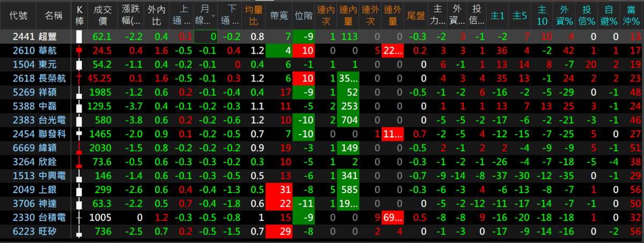
Task: Click the K棒 candlestick icon for 中興電
Action: click(x=79, y=175)
